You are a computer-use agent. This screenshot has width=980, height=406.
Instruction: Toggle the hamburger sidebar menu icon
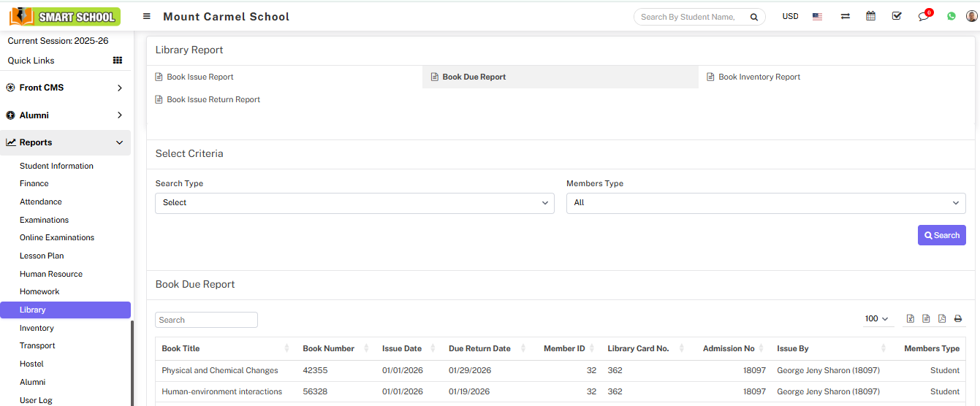point(147,16)
